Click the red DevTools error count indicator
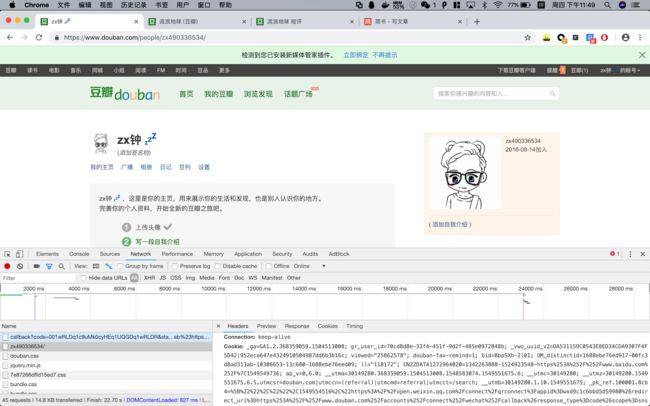This screenshot has width=650, height=406. tap(615, 254)
